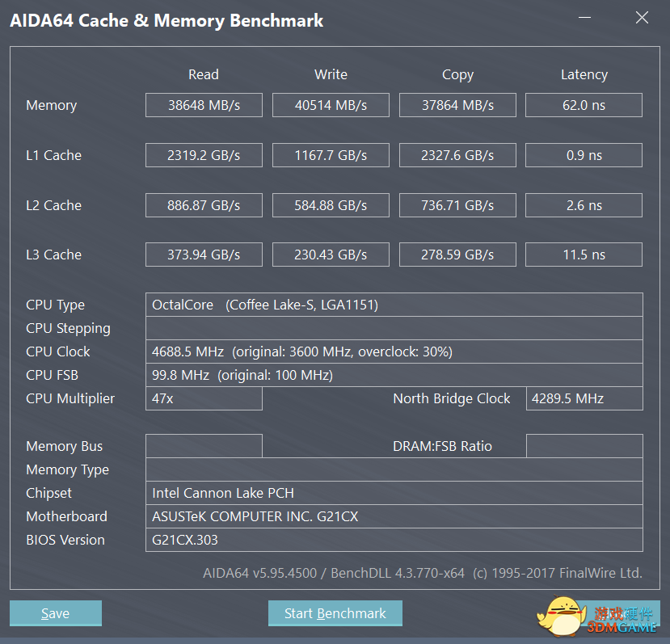Click the empty DRAM:FSB Ratio field
This screenshot has height=644, width=670.
pyautogui.click(x=584, y=446)
